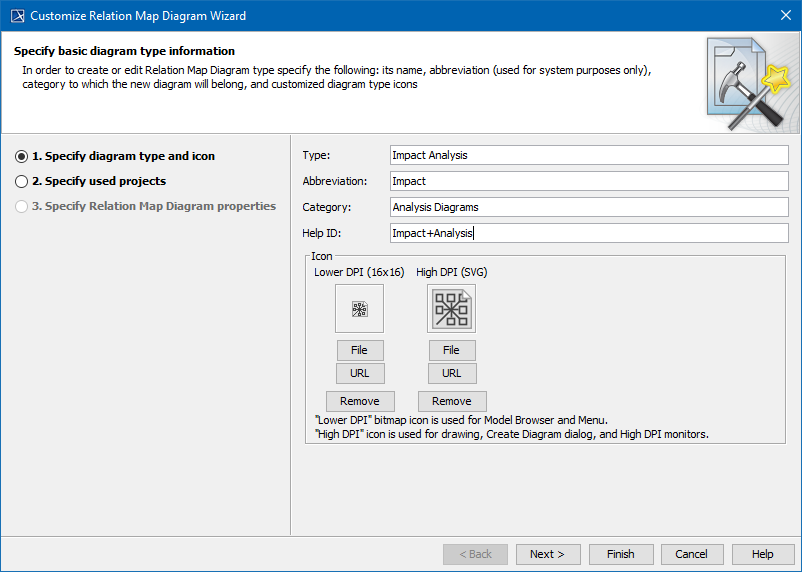Screen dimensions: 802x572
Task: Focus the Category input field
Action: (588, 207)
